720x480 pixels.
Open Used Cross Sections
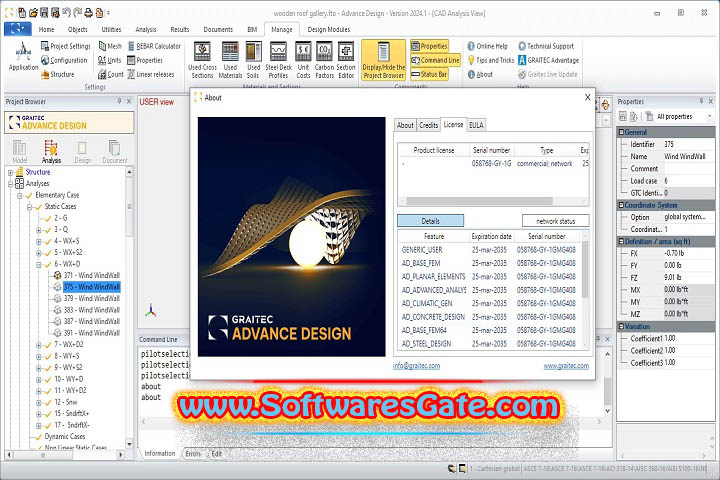[202, 60]
